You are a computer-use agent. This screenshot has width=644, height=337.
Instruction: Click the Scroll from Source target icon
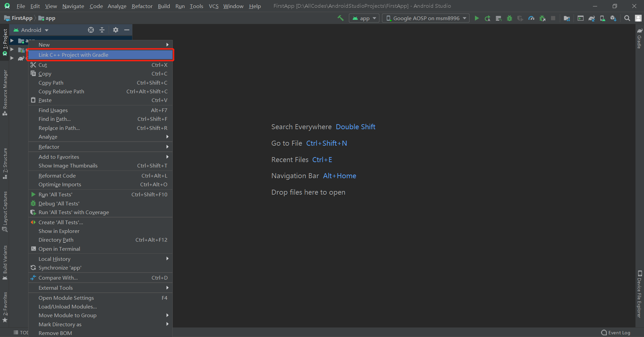91,30
